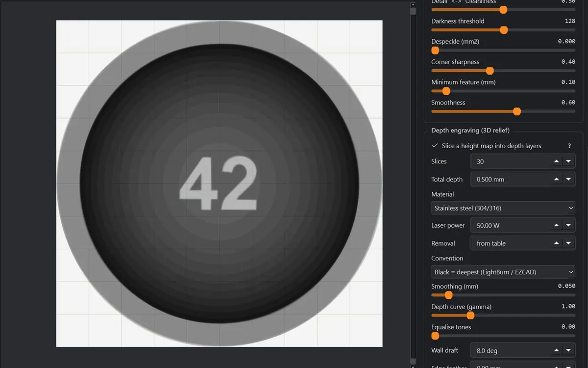Increase Laser power with its up arrow

tap(557, 226)
